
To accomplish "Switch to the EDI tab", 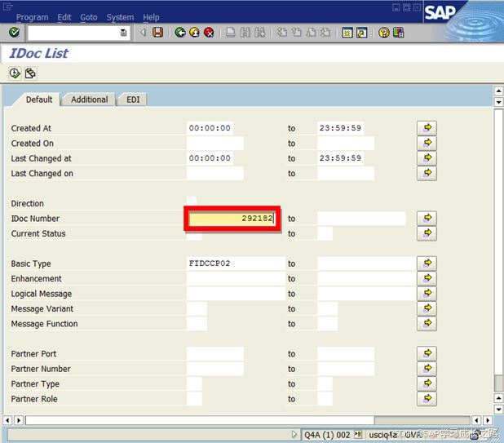I will [133, 100].
